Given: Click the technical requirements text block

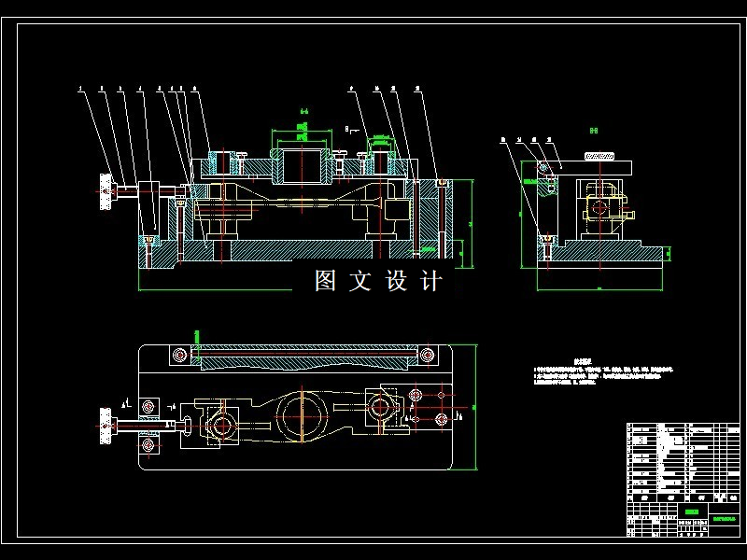Looking at the screenshot, I should 603,372.
